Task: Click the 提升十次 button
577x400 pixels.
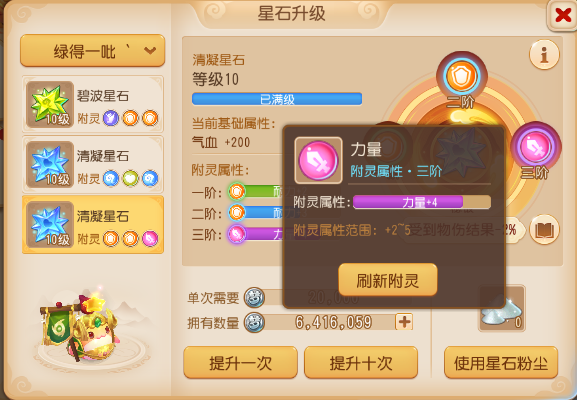Action: 361,362
